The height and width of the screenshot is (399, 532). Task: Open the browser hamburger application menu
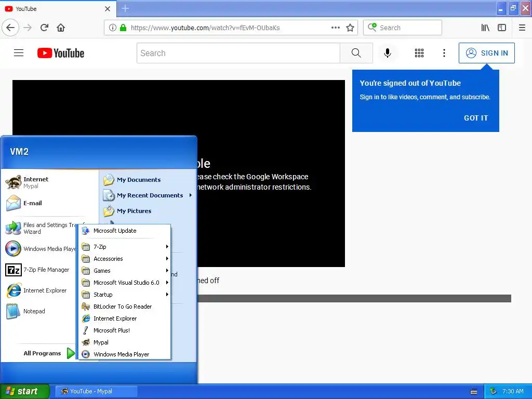pos(522,28)
